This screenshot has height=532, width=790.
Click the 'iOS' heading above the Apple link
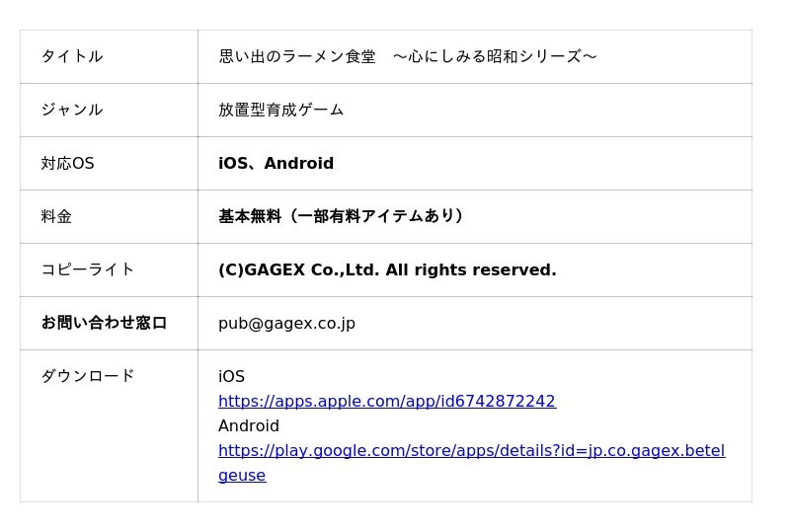pyautogui.click(x=231, y=377)
